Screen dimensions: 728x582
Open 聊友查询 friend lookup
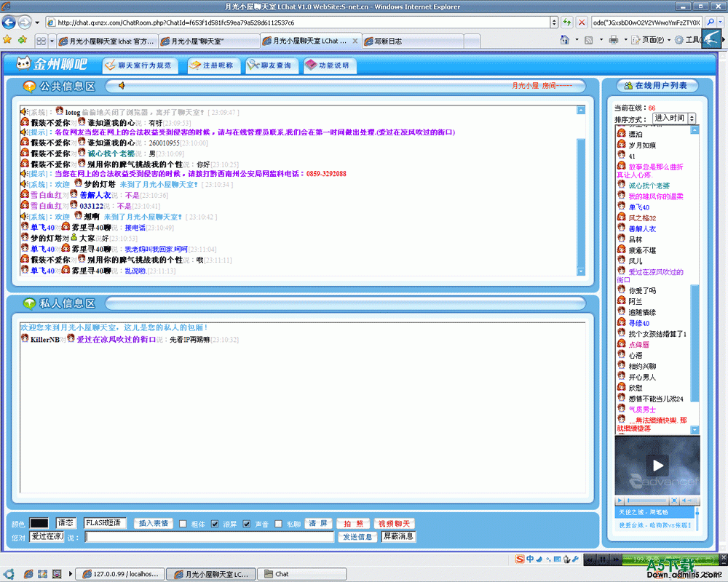(x=271, y=65)
